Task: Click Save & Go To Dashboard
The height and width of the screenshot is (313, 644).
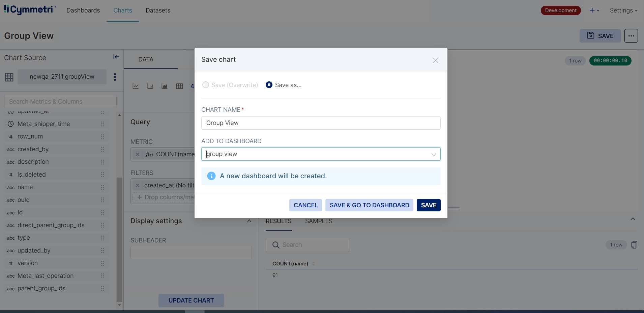Action: [x=369, y=205]
